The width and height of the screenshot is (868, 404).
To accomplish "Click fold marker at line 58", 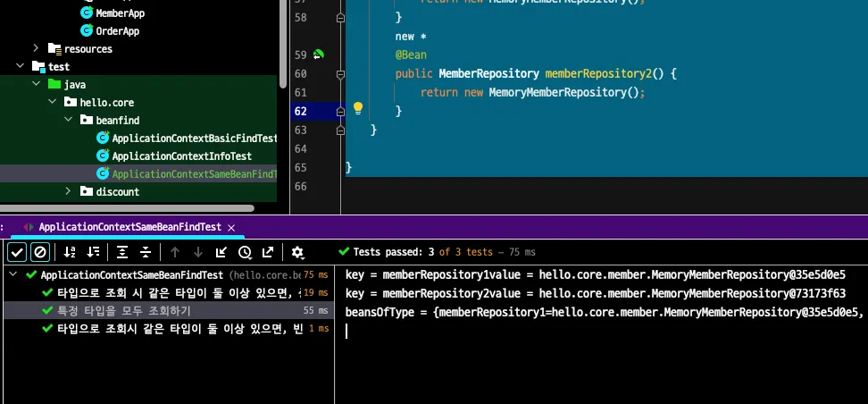I will click(340, 18).
